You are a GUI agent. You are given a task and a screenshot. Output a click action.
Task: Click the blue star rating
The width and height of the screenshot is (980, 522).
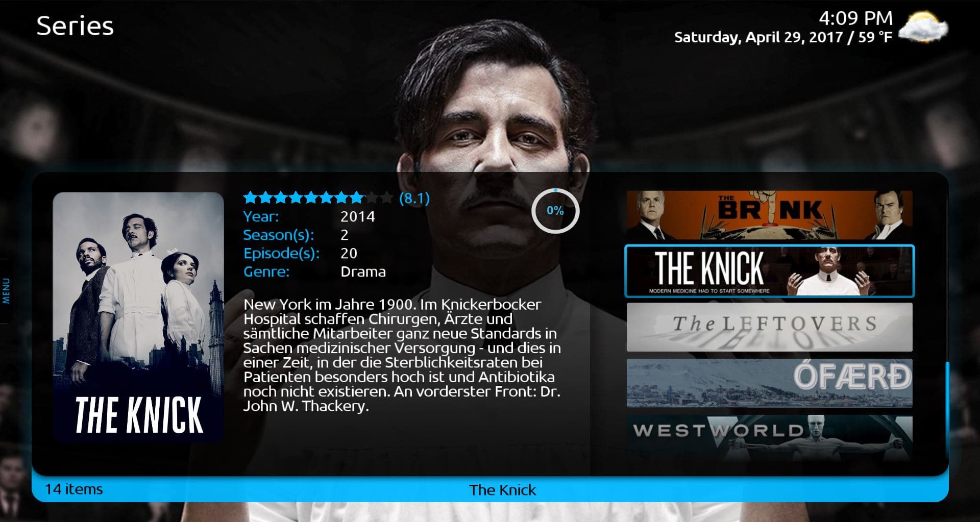click(318, 197)
